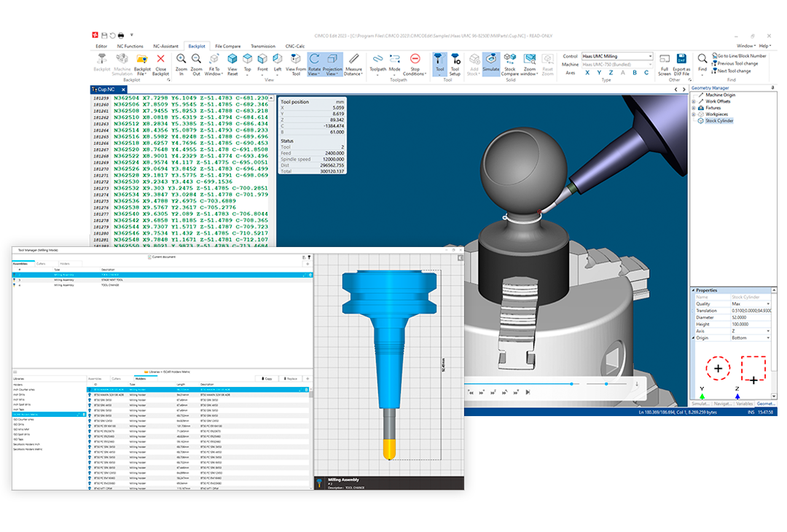Select Stock Cylinder in Geometry Manager

[719, 121]
